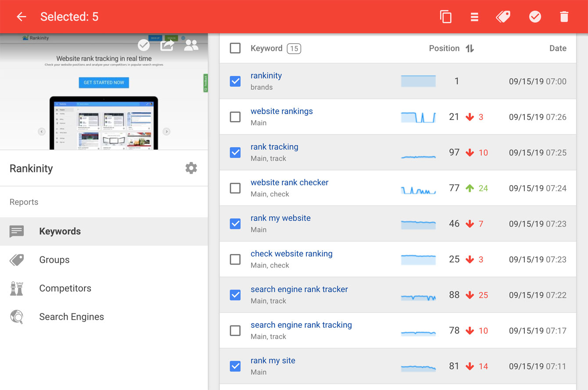This screenshot has height=390, width=588.
Task: Copy the selected keywords using the copy icon
Action: tap(446, 17)
